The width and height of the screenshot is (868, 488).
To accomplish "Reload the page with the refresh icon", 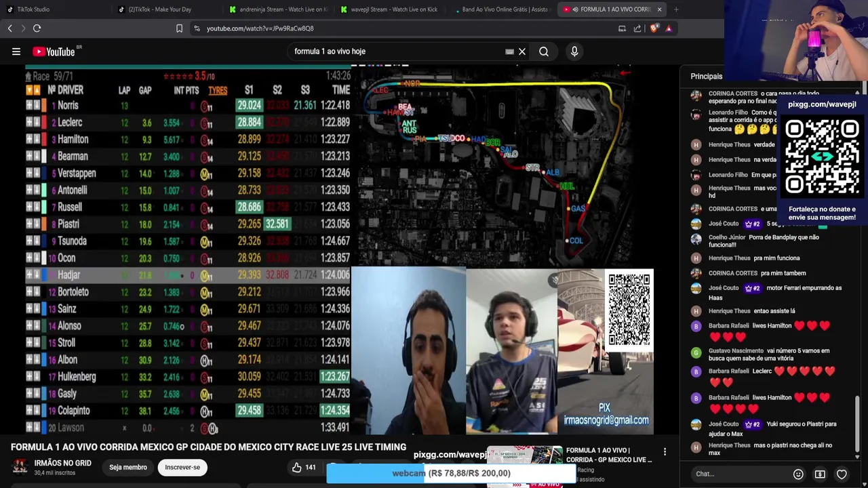I will [37, 28].
